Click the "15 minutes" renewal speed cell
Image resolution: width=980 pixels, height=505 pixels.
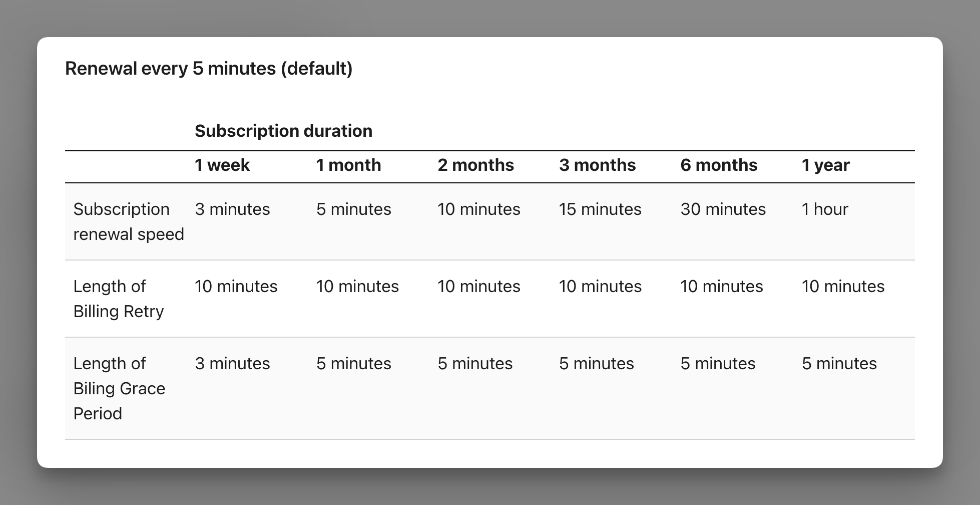pyautogui.click(x=600, y=209)
